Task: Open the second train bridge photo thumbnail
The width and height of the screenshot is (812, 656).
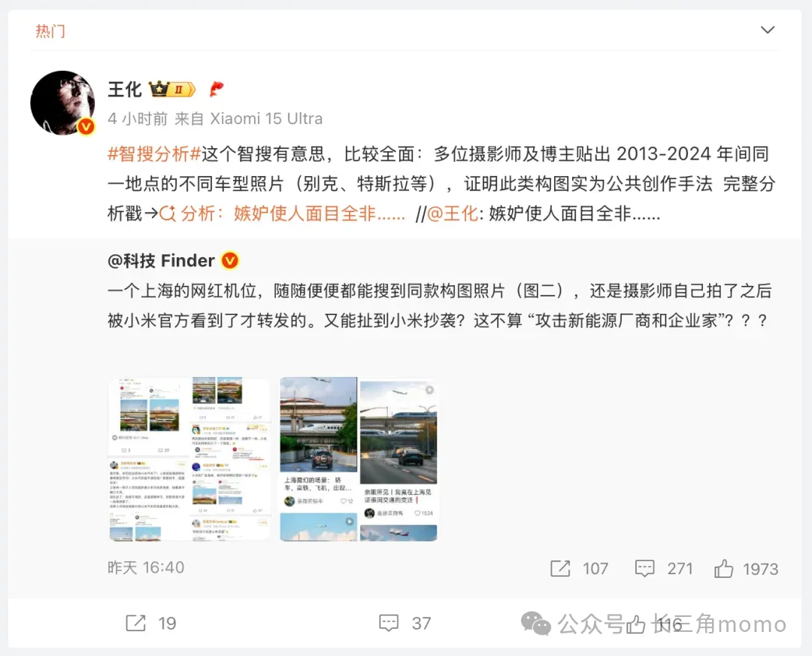Action: click(x=359, y=459)
